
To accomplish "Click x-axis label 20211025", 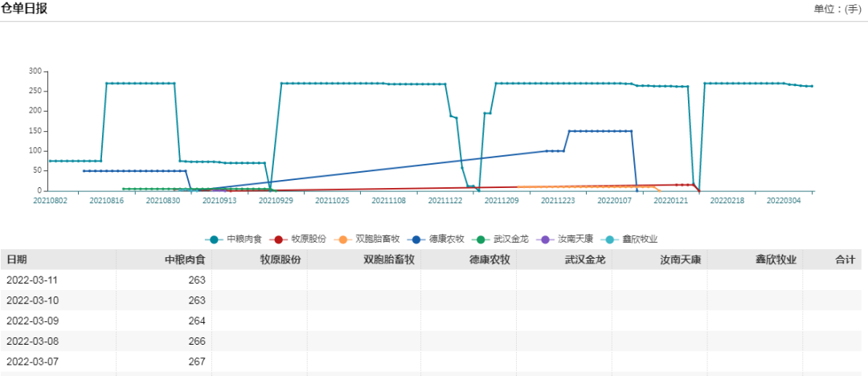I will tap(332, 201).
